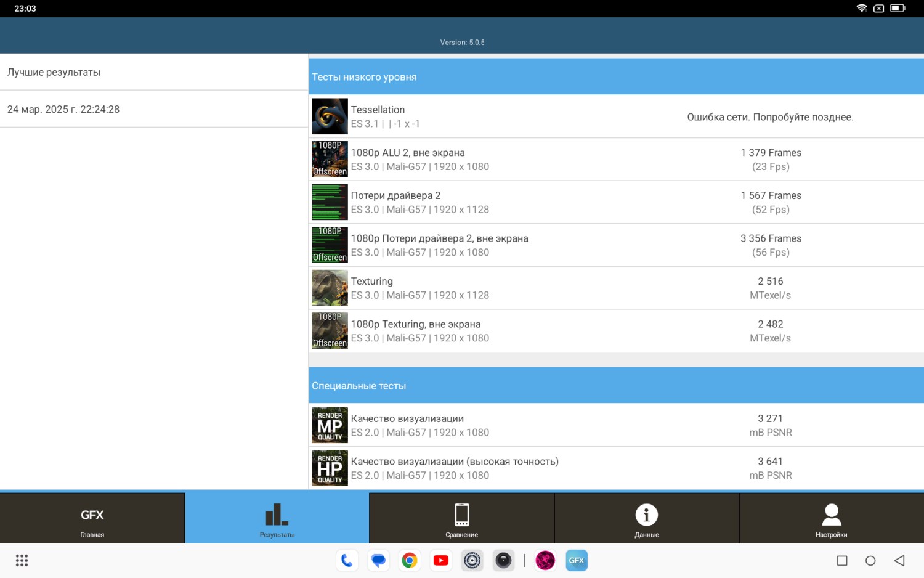
Task: Switch to the Результаты tab
Action: coord(277,518)
